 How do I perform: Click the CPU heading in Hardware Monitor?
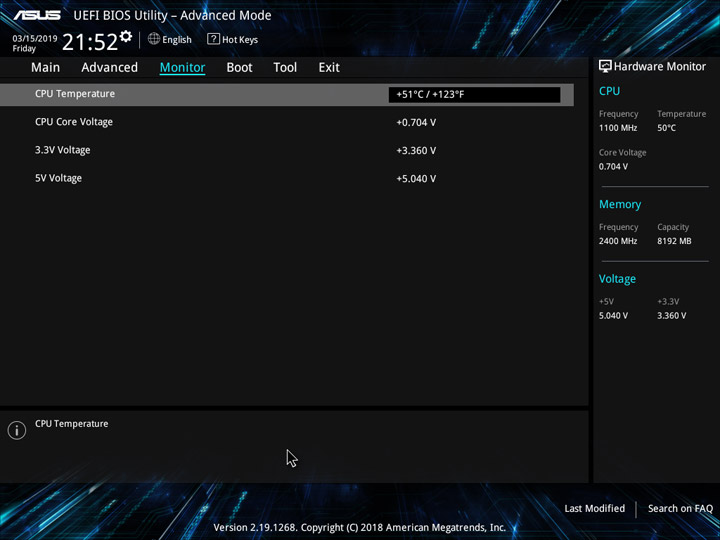click(609, 91)
